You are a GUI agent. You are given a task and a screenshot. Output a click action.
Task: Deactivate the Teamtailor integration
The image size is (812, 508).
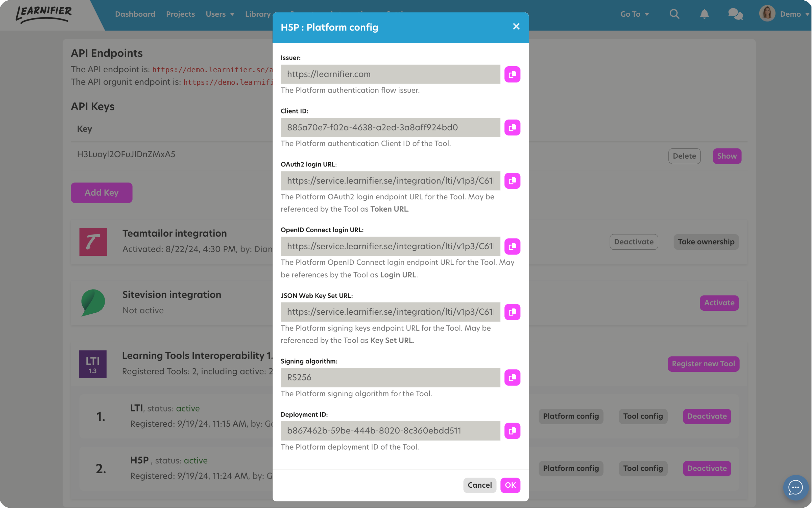pos(634,242)
